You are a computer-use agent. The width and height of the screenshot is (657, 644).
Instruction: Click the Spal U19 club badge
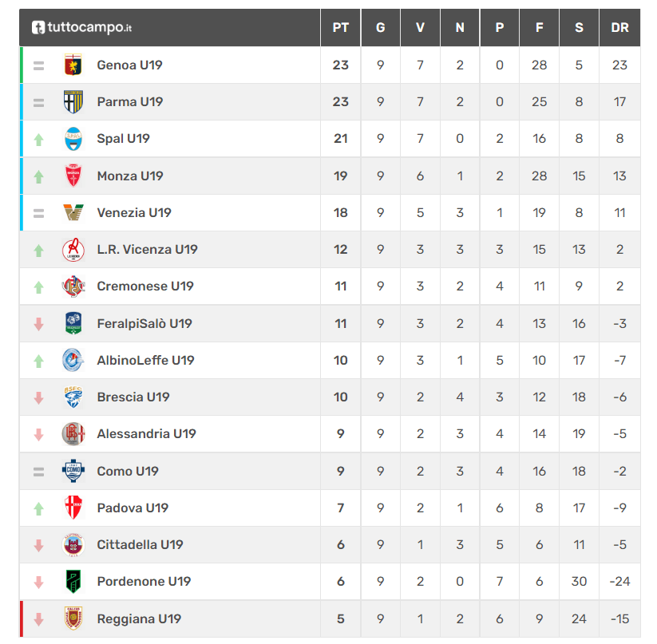[73, 139]
